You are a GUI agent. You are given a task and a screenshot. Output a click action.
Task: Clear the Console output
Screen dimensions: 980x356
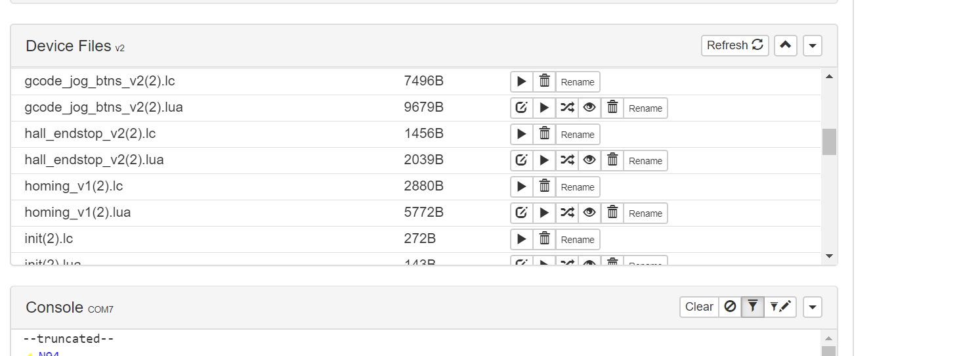[x=699, y=307]
